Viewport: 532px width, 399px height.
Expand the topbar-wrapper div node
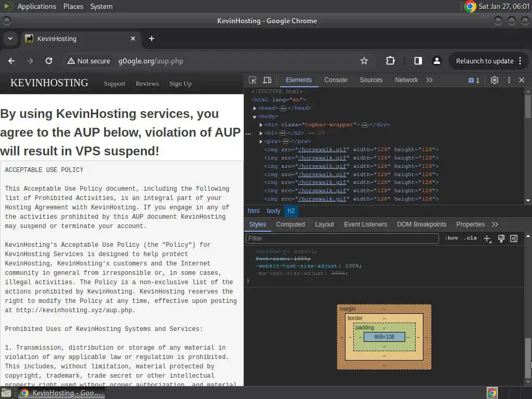261,125
